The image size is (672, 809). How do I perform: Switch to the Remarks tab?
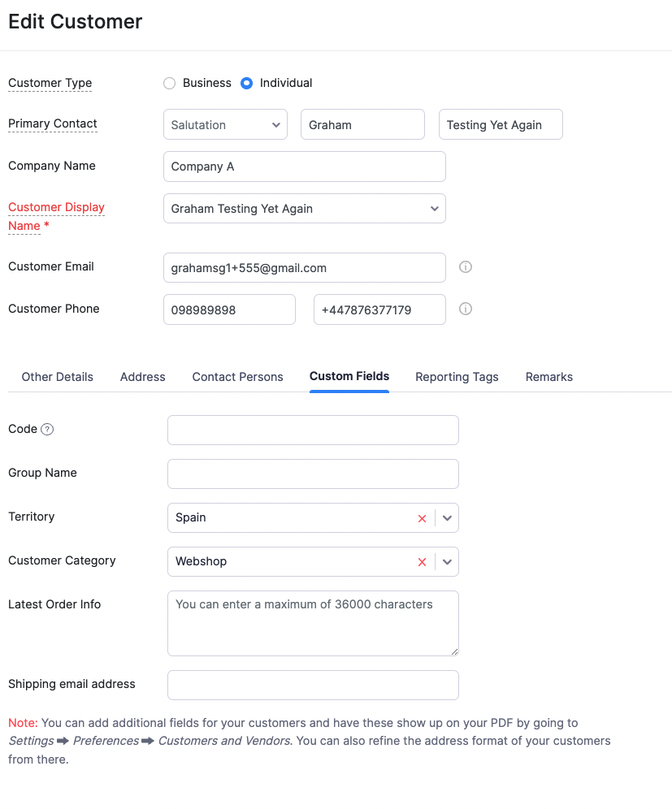tap(549, 377)
